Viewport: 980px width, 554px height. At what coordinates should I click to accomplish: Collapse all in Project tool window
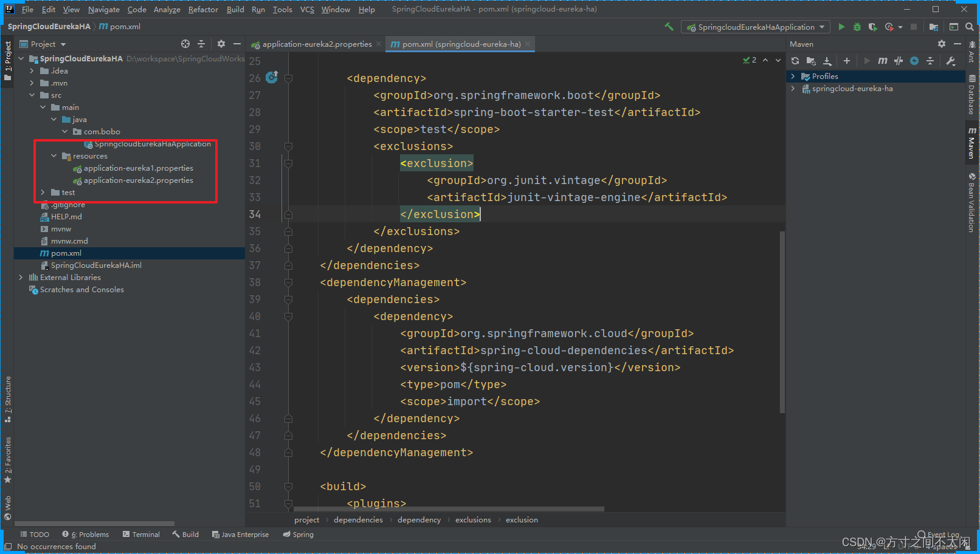click(202, 44)
